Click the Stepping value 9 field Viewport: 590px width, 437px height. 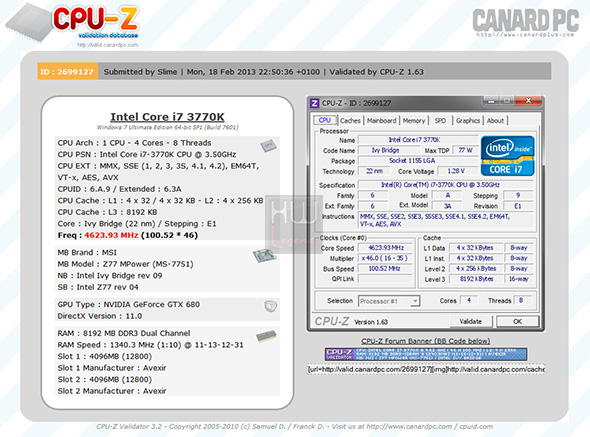[519, 195]
